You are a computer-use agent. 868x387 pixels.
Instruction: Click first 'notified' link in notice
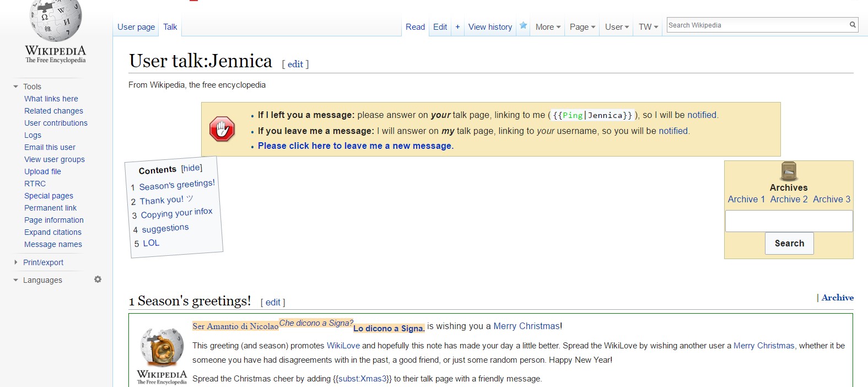[702, 115]
